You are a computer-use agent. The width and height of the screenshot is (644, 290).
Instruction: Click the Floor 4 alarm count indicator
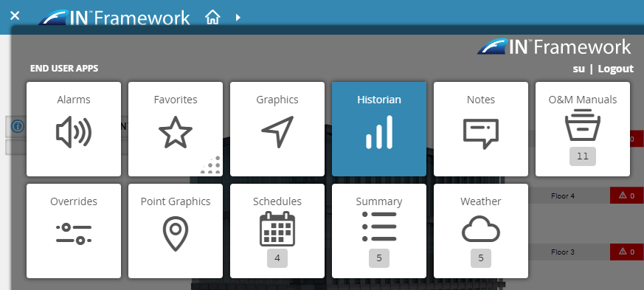pos(627,196)
